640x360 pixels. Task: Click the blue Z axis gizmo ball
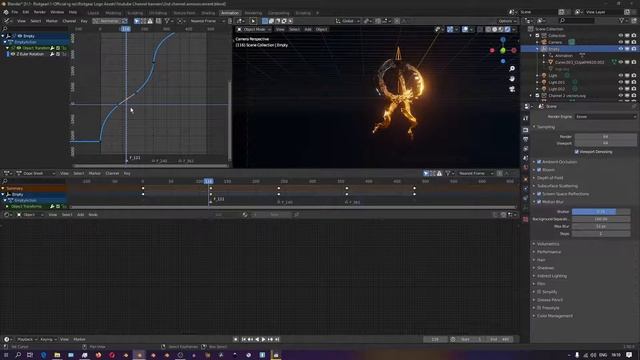[503, 40]
